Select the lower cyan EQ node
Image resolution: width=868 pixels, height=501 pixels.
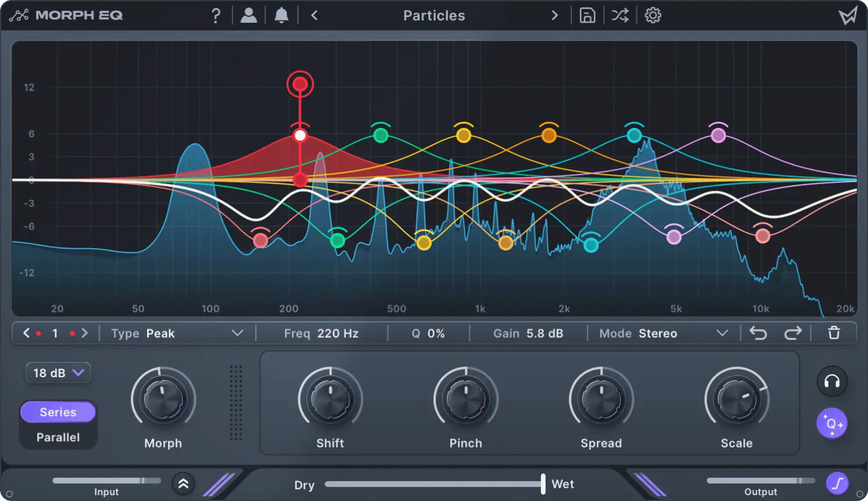point(591,245)
